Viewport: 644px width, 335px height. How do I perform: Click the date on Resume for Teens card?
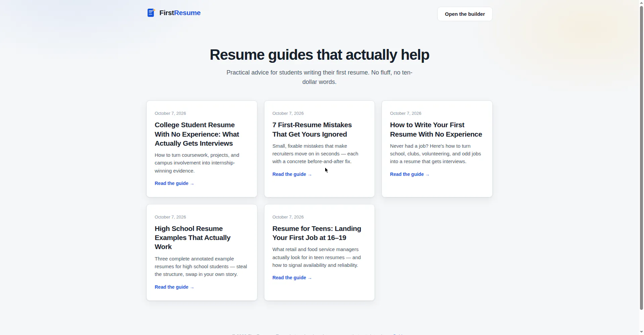pyautogui.click(x=288, y=217)
